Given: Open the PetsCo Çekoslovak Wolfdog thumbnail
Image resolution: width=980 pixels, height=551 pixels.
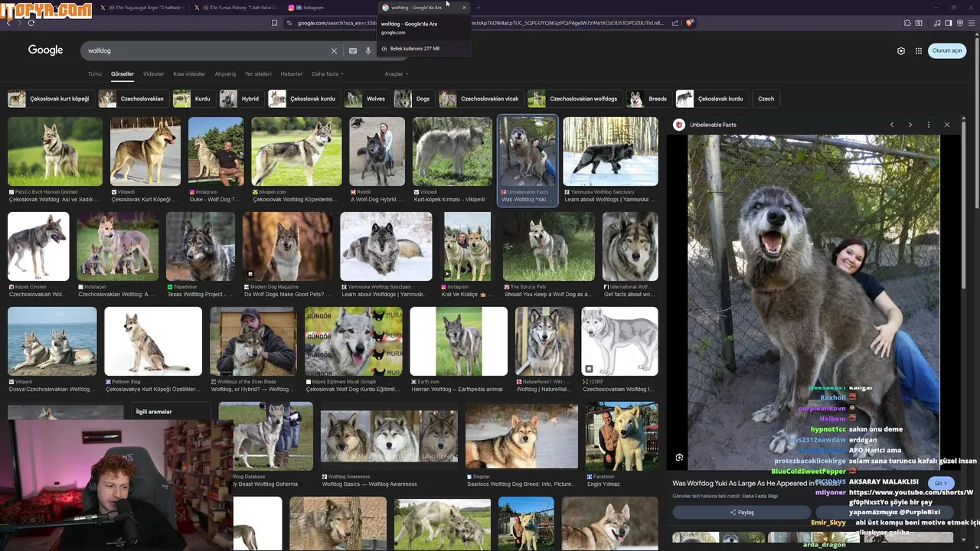Looking at the screenshot, I should pos(54,152).
